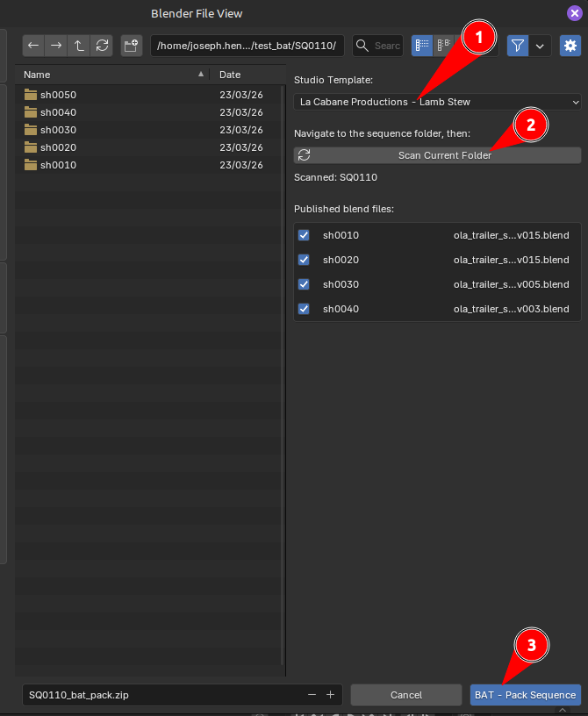Toggle the file filter funnel icon

coord(519,46)
